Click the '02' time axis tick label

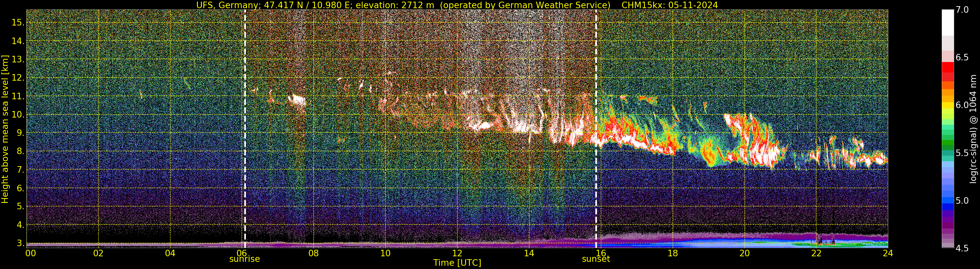point(98,253)
